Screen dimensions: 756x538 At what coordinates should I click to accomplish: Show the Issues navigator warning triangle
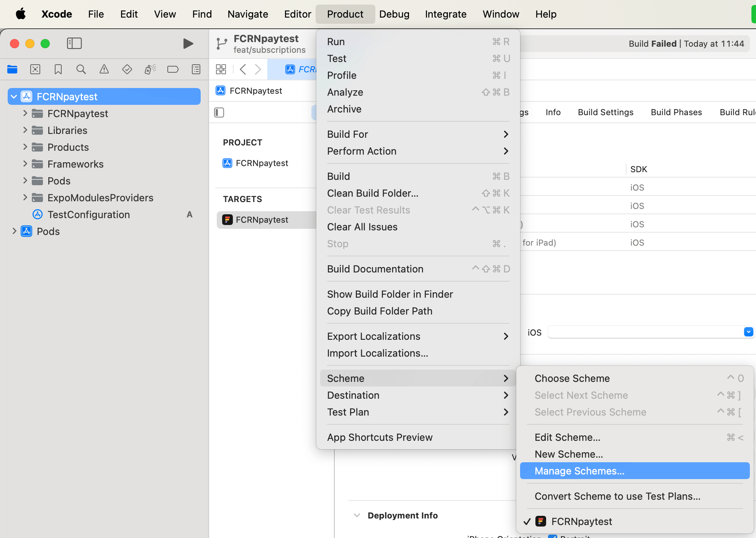104,69
